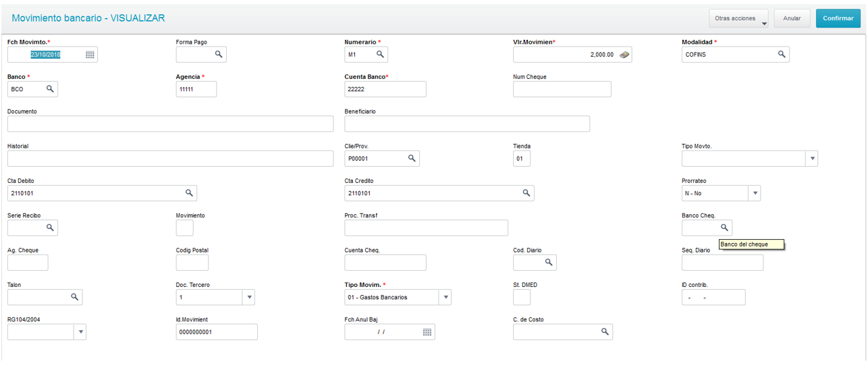Open Cta Debito lookup magnifier
The width and height of the screenshot is (868, 366).
pos(189,192)
